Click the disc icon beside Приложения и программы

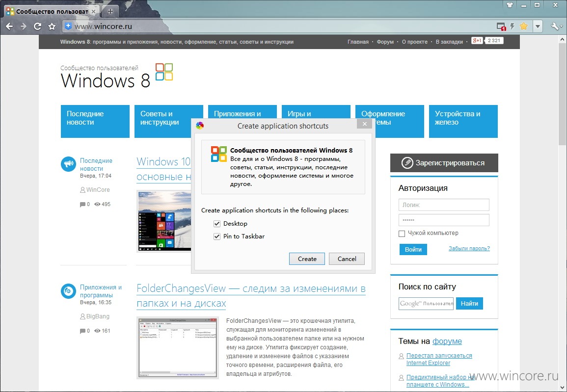pyautogui.click(x=68, y=291)
